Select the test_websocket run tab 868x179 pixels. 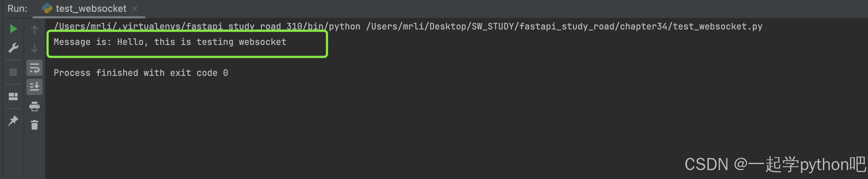coord(91,9)
